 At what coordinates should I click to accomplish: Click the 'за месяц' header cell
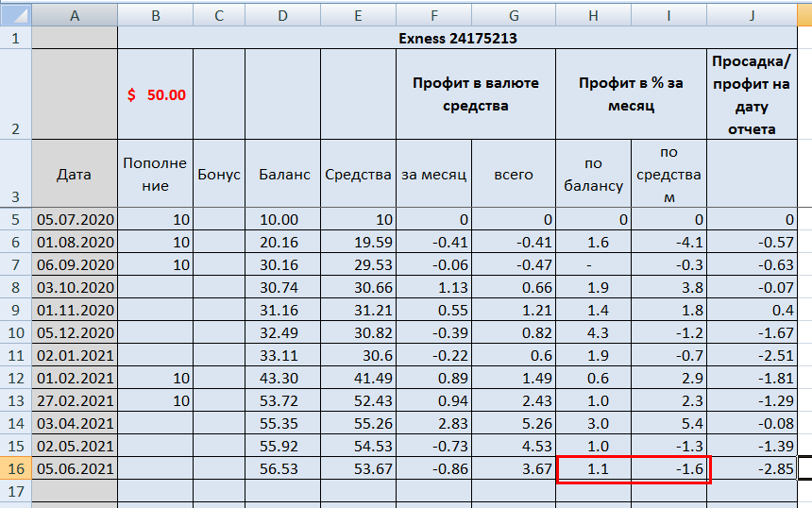coord(434,174)
